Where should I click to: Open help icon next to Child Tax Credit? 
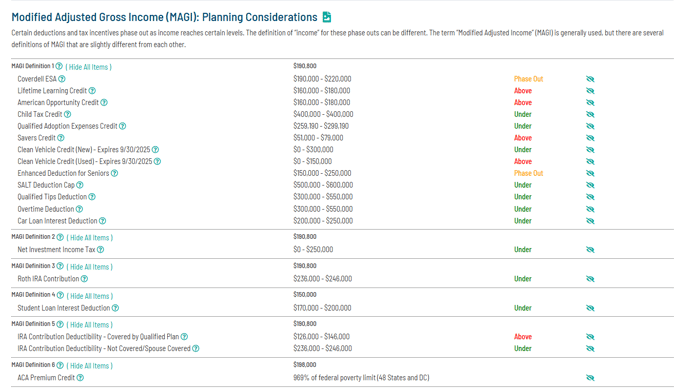[x=68, y=114]
